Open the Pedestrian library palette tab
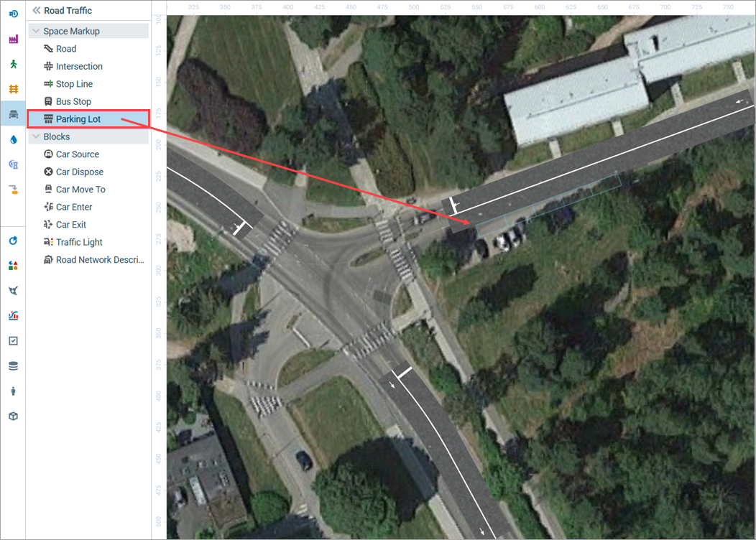 pyautogui.click(x=14, y=64)
